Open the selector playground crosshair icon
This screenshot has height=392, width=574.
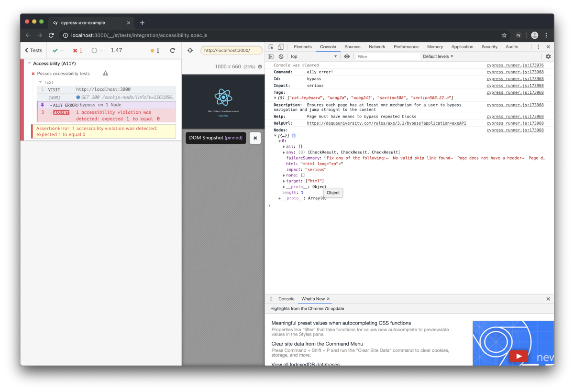[x=190, y=50]
